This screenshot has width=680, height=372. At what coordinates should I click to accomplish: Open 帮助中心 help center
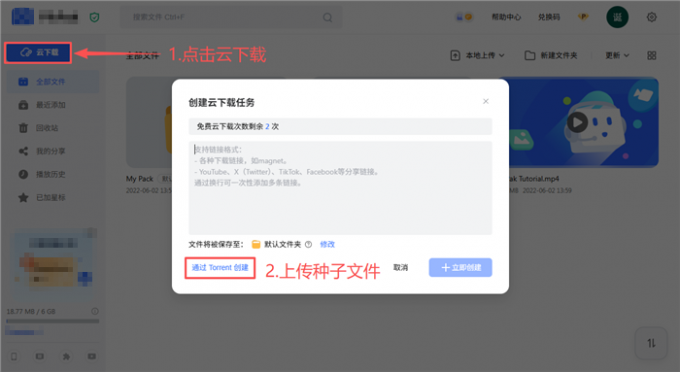click(506, 17)
